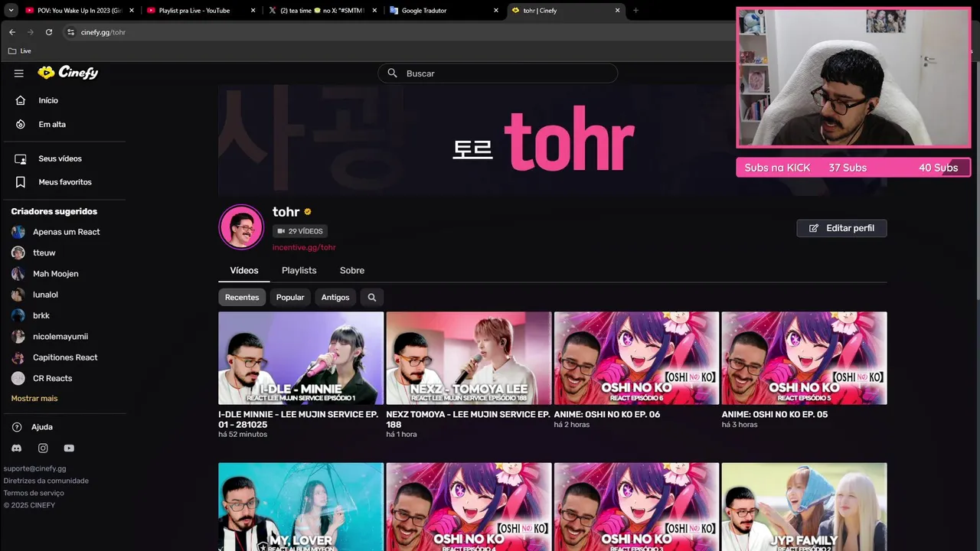980x551 pixels.
Task: Expand Mostrar mais creators list
Action: coord(34,399)
